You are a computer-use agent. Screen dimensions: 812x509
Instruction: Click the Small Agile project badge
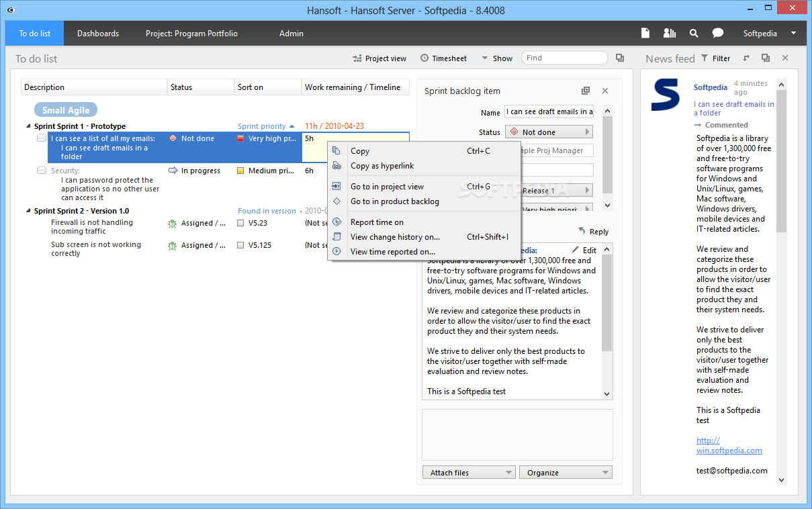pyautogui.click(x=66, y=110)
